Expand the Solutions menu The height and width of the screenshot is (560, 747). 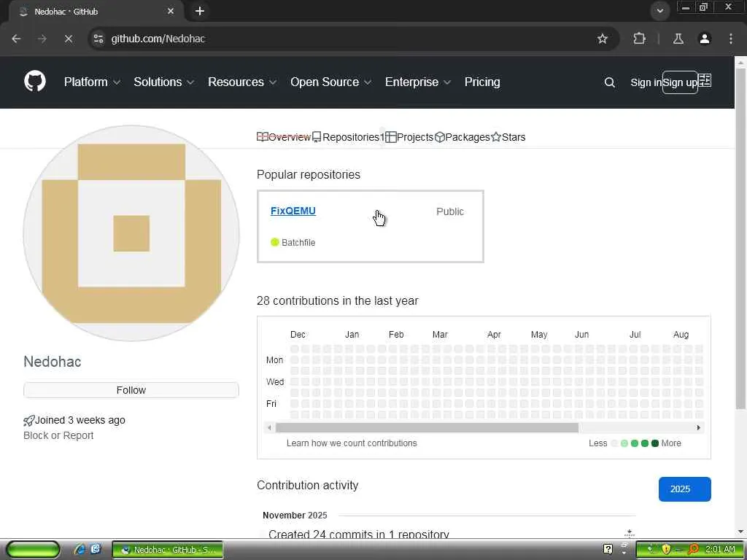[x=163, y=82]
